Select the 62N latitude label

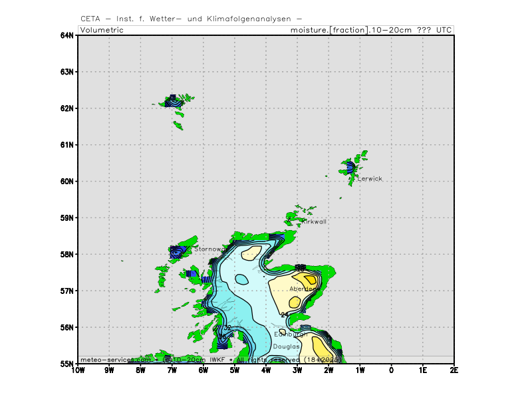pyautogui.click(x=67, y=108)
